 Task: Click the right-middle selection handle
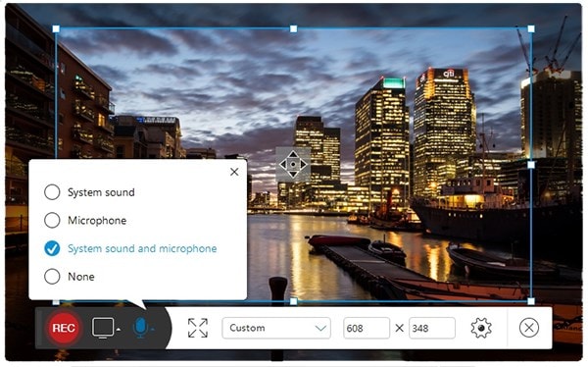click(531, 165)
